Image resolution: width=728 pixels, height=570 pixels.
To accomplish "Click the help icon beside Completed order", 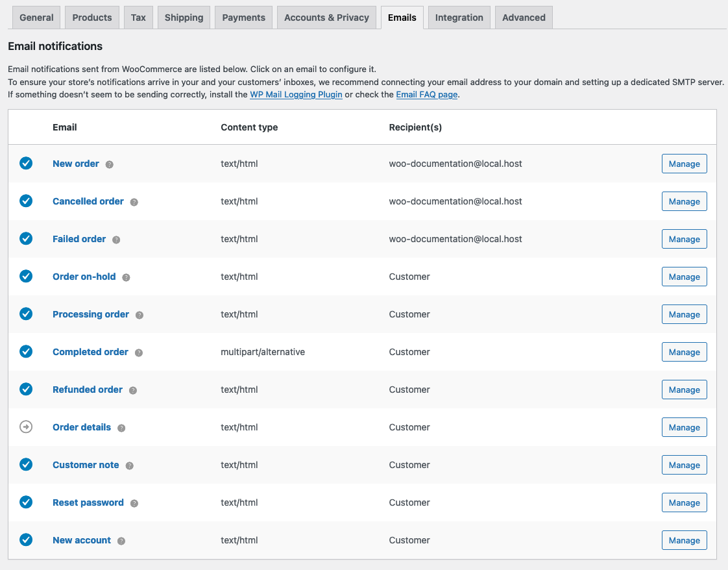I will (138, 352).
